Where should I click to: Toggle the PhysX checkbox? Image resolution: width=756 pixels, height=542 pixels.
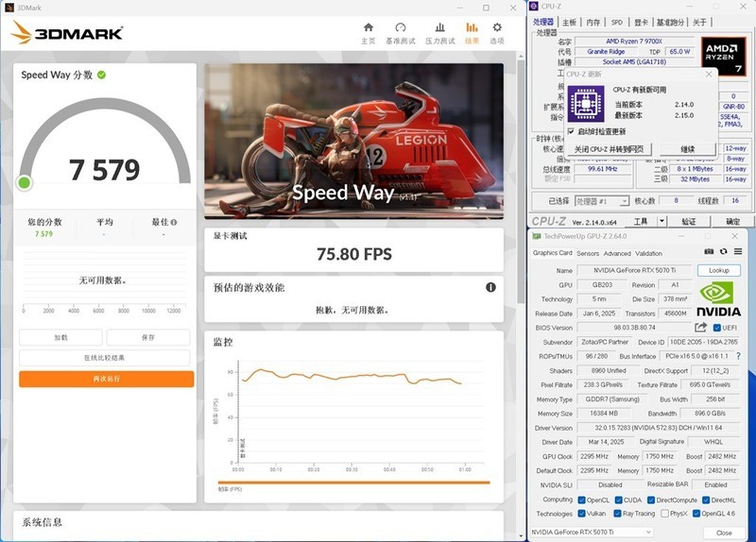(664, 514)
